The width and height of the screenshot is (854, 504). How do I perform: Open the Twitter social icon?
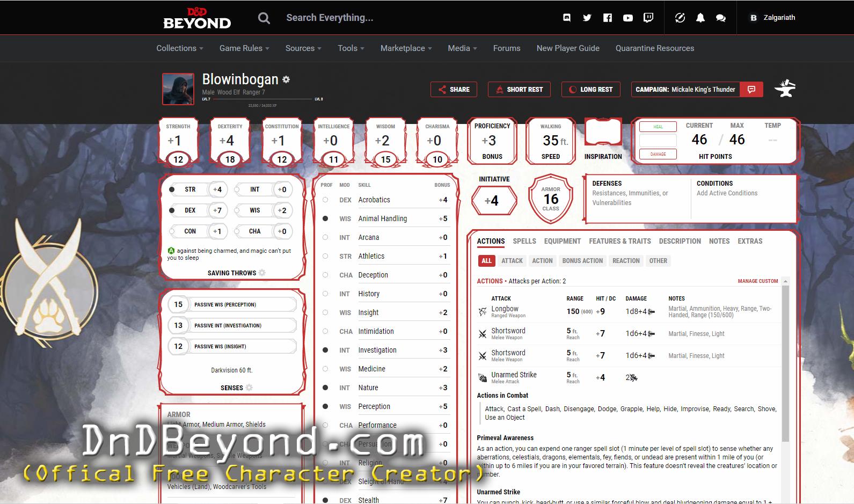587,18
